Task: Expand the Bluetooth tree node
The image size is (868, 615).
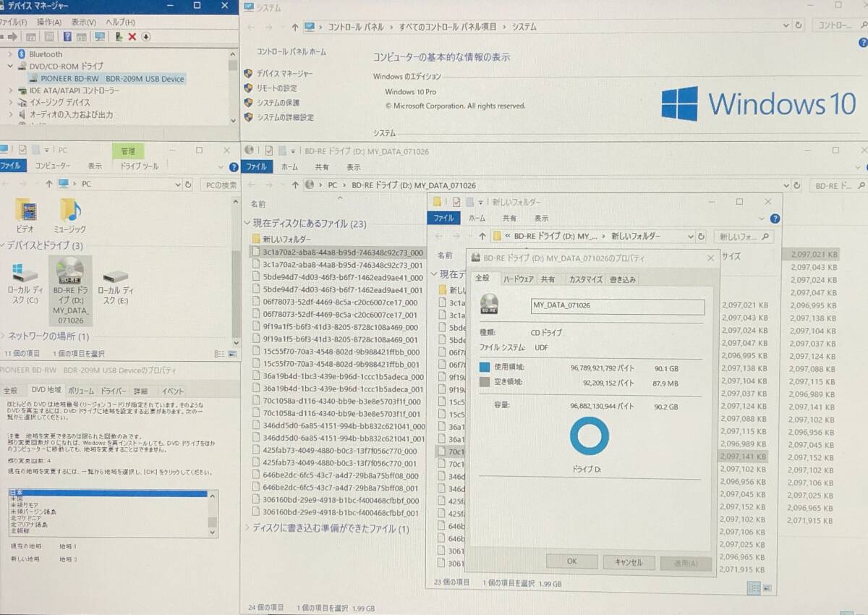Action: tap(10, 54)
